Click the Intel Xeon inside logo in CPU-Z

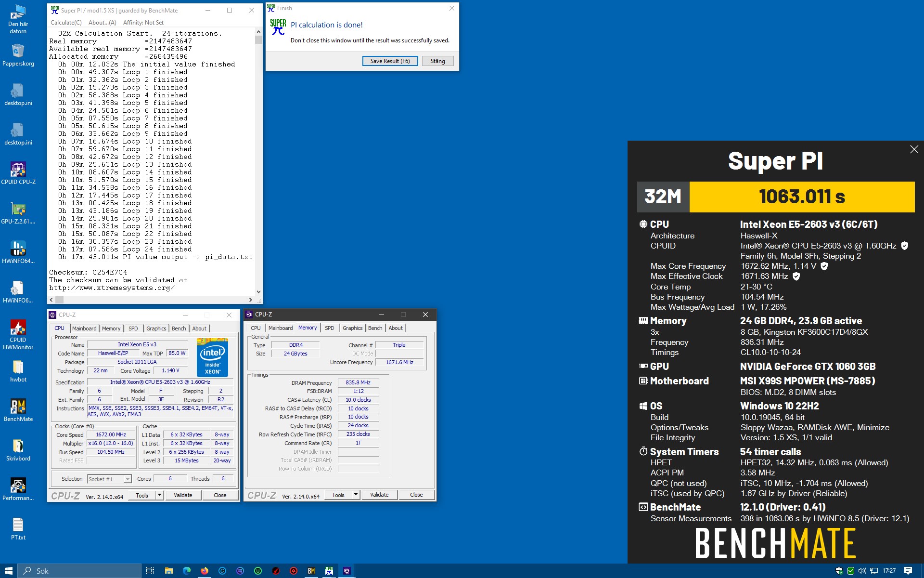pos(212,357)
